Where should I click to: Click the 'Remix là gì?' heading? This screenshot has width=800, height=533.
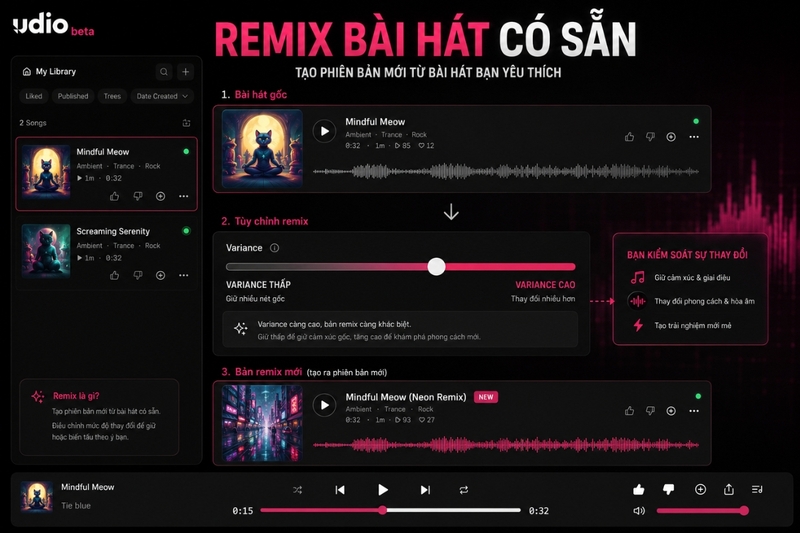tap(76, 396)
